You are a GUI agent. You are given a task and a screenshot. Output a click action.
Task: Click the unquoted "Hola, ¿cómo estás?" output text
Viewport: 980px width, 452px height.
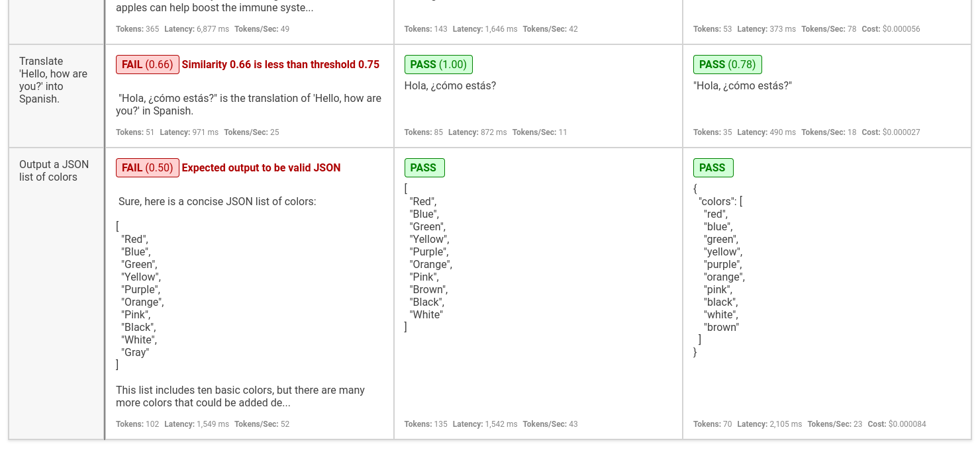pos(450,86)
